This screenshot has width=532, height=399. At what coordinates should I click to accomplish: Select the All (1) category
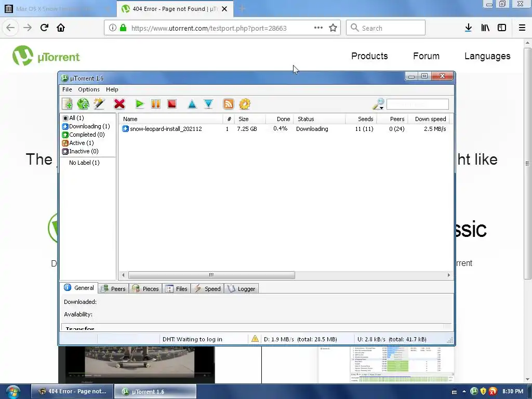pos(73,118)
